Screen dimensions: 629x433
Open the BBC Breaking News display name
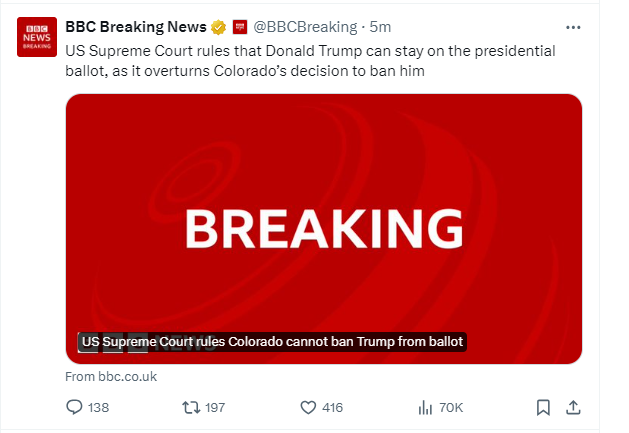[134, 26]
